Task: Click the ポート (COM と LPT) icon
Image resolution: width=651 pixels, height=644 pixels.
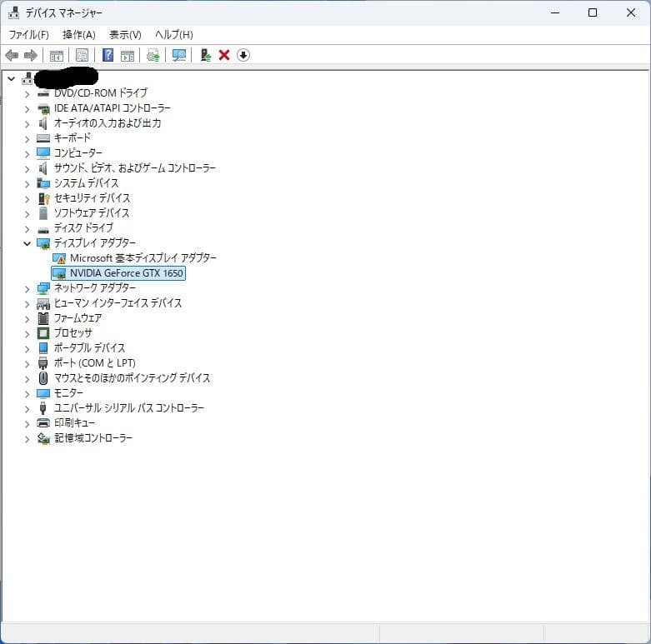Action: (x=43, y=363)
